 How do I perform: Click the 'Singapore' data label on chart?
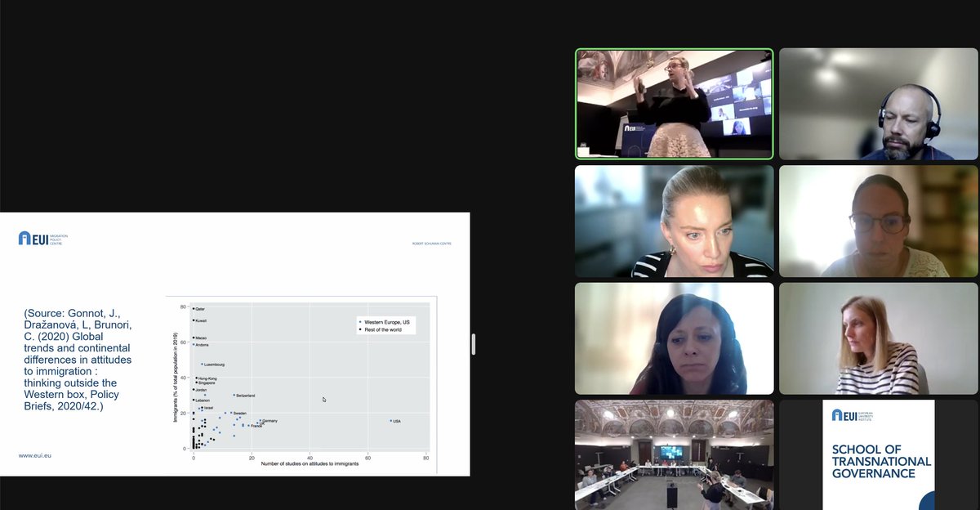tap(207, 383)
